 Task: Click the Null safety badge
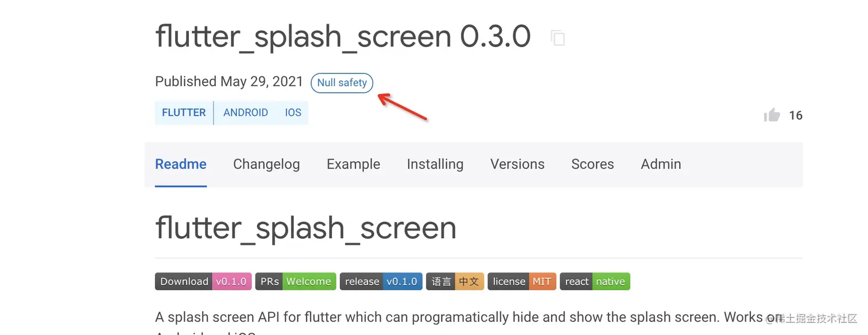tap(342, 83)
